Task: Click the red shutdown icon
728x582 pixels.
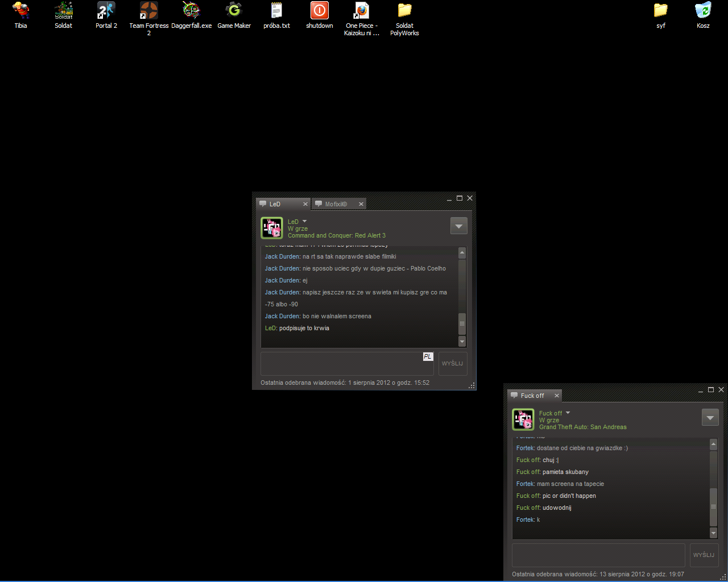Action: [x=320, y=11]
